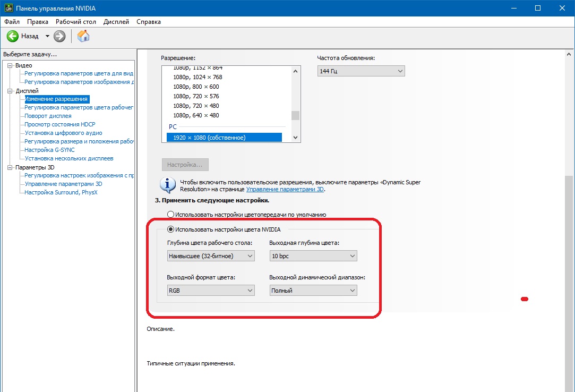The height and width of the screenshot is (392, 575).
Task: Open Поворот дисплея task
Action: [48, 116]
